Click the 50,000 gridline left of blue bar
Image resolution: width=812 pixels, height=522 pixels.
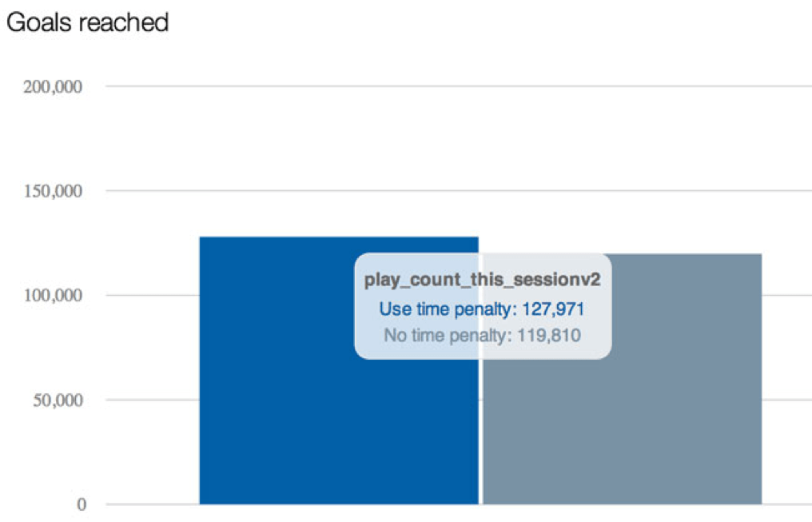coord(152,400)
